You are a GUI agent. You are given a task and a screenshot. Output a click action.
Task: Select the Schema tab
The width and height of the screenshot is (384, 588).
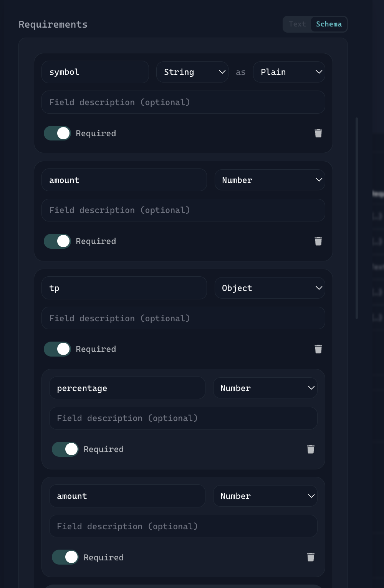pyautogui.click(x=329, y=24)
